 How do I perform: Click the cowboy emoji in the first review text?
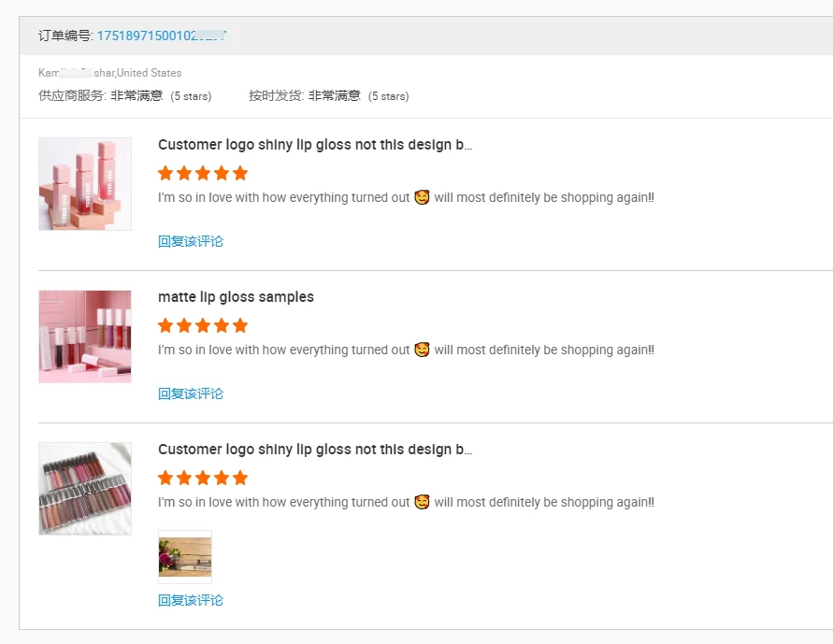pos(421,196)
